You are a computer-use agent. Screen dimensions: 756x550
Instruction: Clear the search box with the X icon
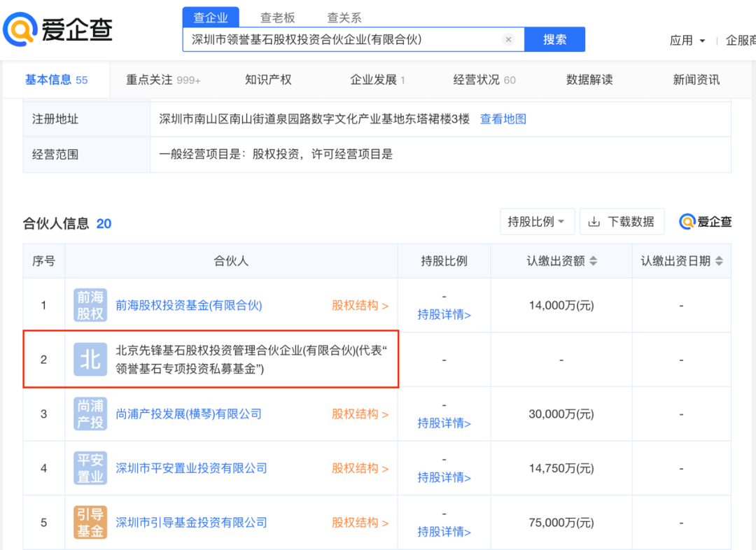pyautogui.click(x=508, y=39)
